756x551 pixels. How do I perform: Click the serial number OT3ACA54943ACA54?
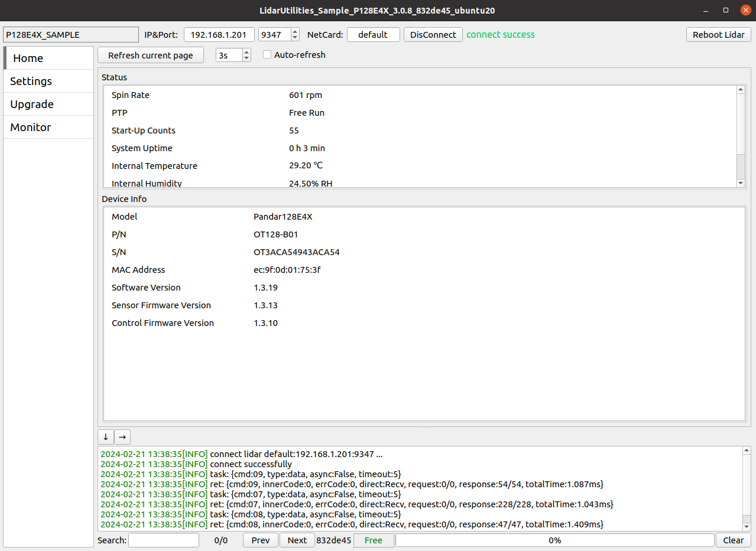tap(297, 252)
